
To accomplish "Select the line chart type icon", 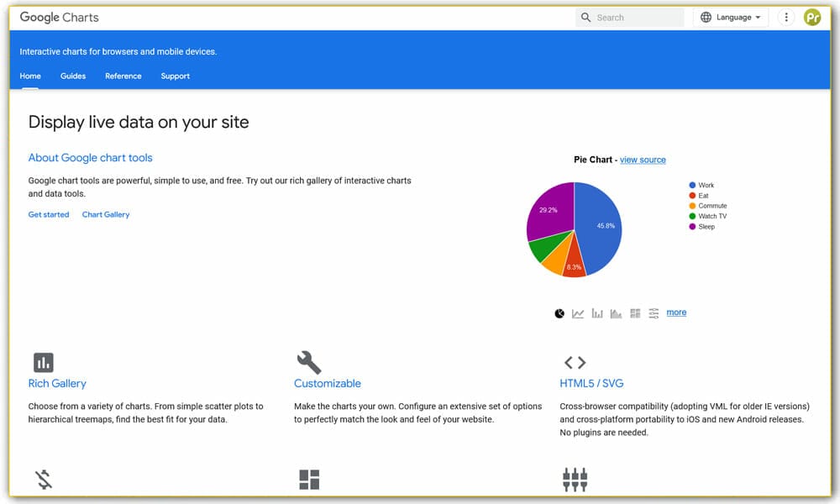I will 577,312.
